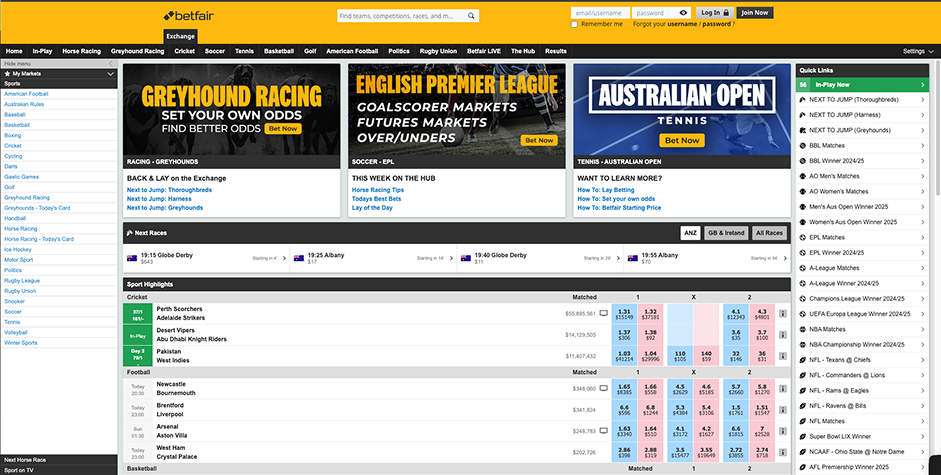
Task: Click the BBL Matches cricket icon
Action: [803, 145]
